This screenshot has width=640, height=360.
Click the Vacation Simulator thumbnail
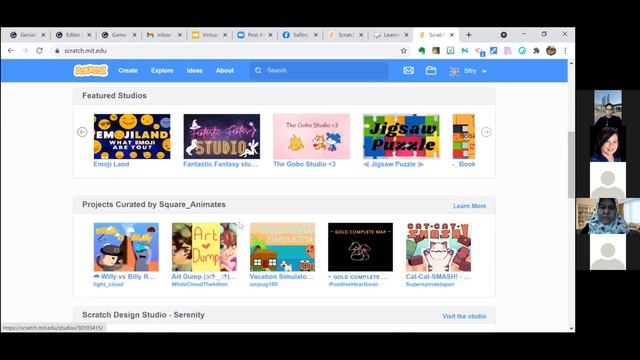click(x=282, y=247)
